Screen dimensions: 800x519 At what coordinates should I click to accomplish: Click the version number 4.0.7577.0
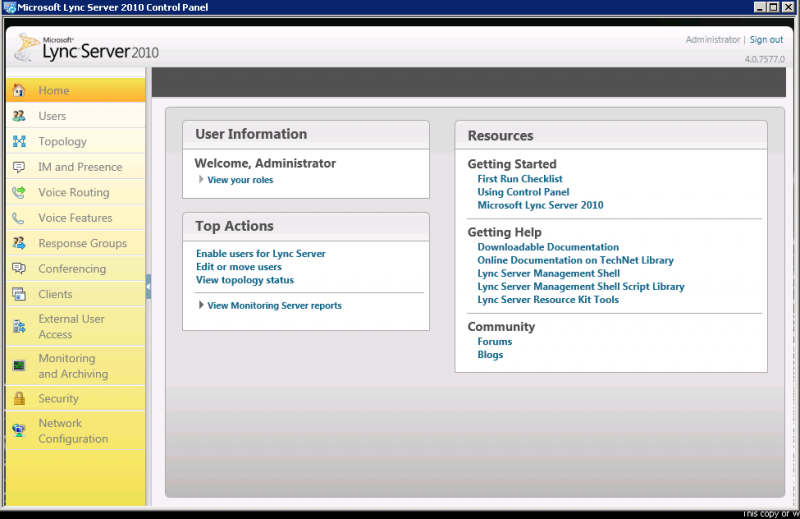(764, 59)
